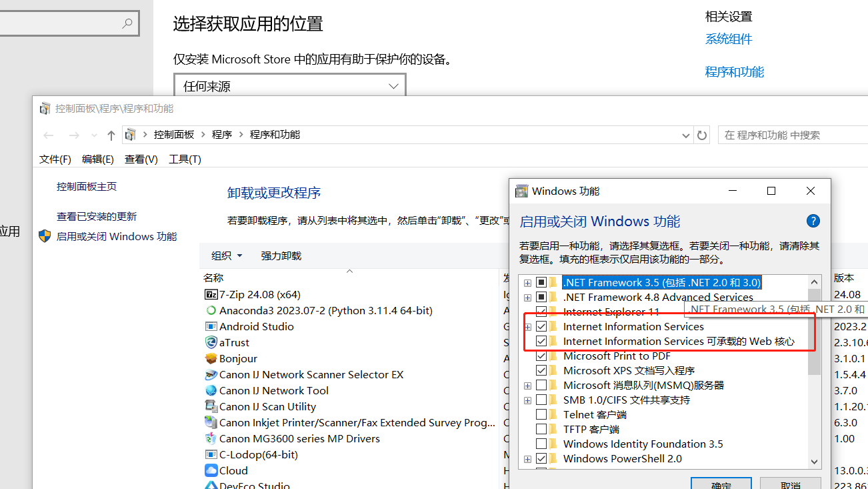The image size is (868, 489).
Task: Sort the program list by 名称 column header
Action: [x=213, y=278]
